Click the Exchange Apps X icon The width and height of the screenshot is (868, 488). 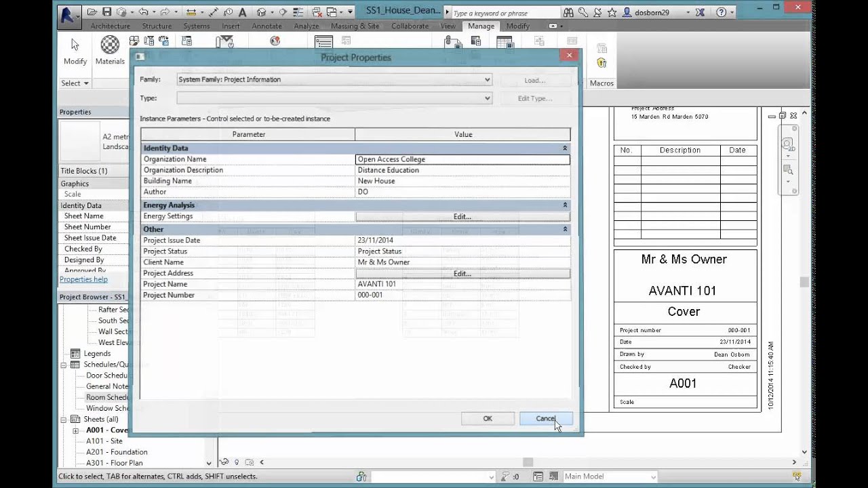click(701, 12)
